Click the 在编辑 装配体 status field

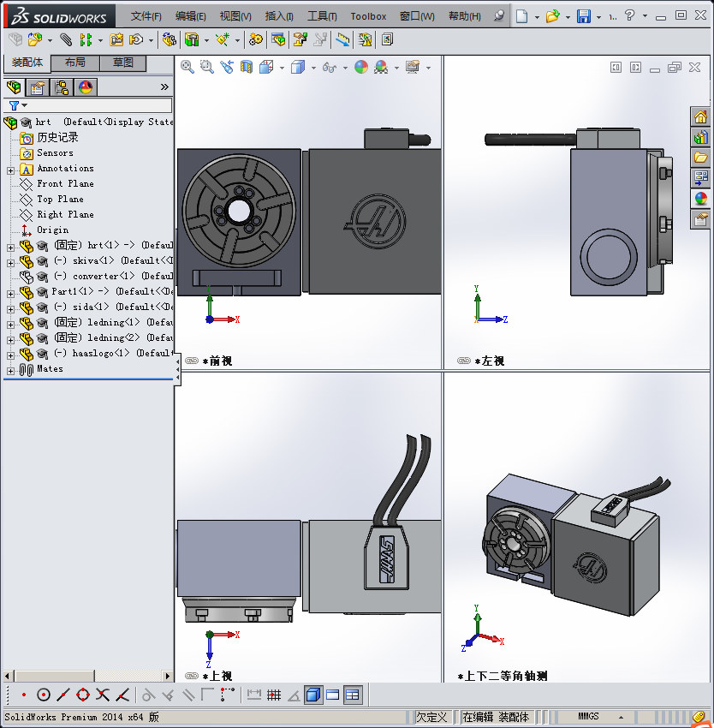(x=496, y=717)
